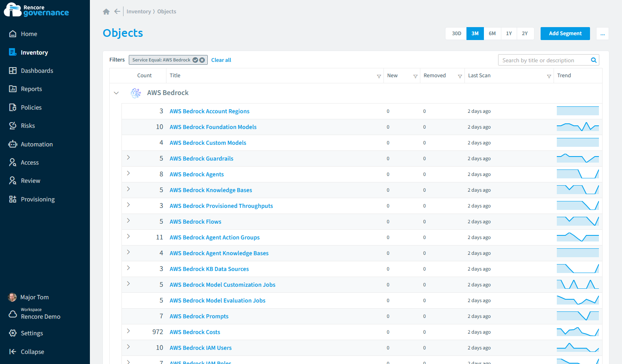Click the Add Segment button

click(x=565, y=34)
